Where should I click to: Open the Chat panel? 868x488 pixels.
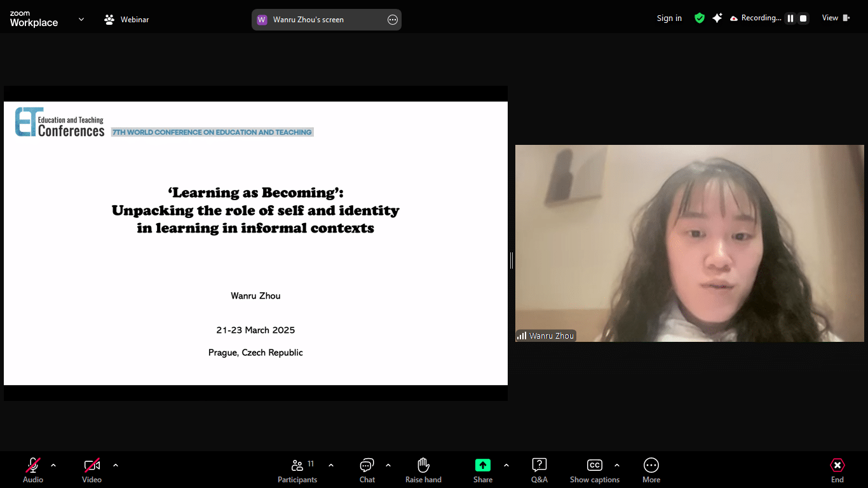pyautogui.click(x=367, y=470)
